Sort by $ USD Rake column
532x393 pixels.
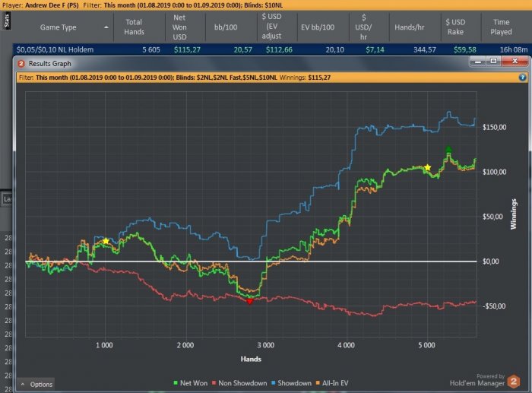461,27
